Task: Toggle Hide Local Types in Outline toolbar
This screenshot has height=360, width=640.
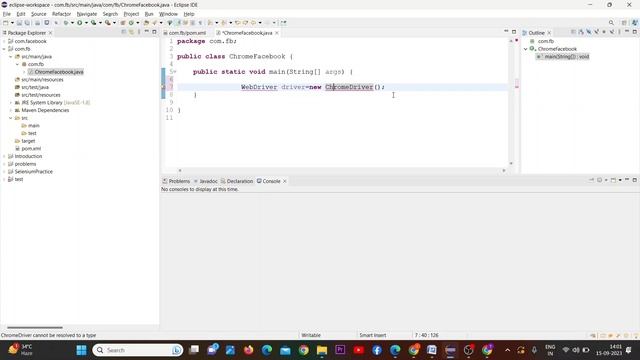Action: (612, 32)
